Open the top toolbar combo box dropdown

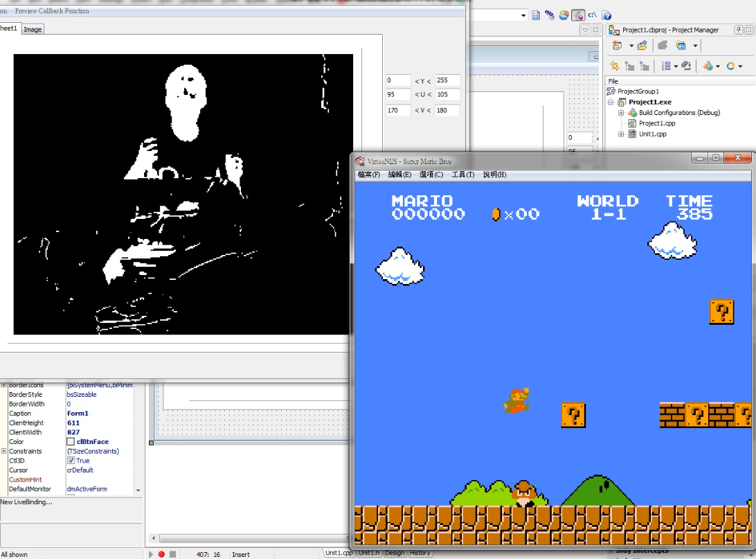(x=523, y=15)
